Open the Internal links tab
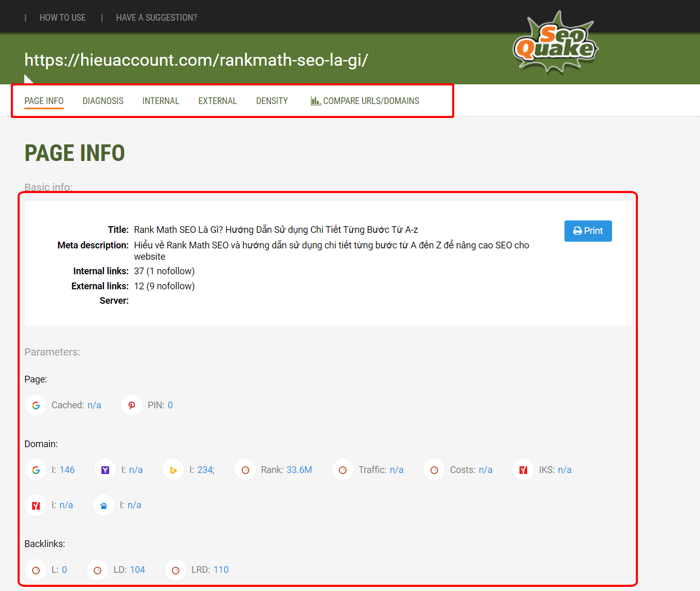700x591 pixels. [161, 101]
